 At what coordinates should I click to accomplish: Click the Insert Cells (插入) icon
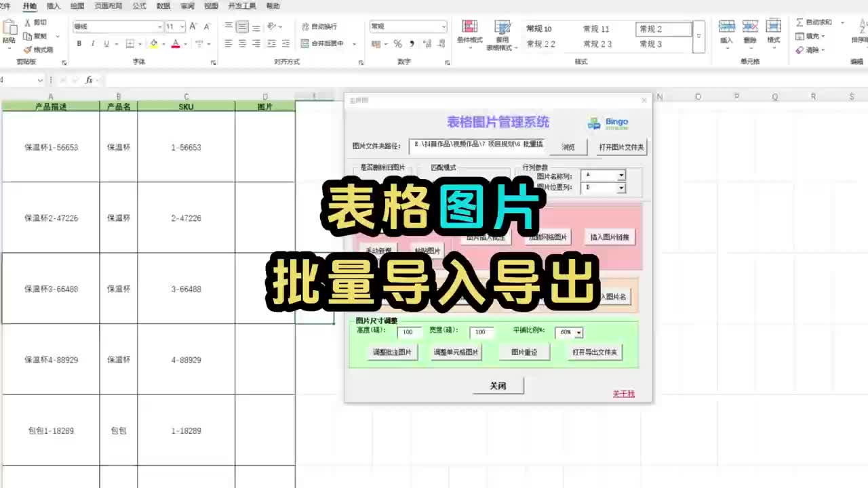pos(727,27)
